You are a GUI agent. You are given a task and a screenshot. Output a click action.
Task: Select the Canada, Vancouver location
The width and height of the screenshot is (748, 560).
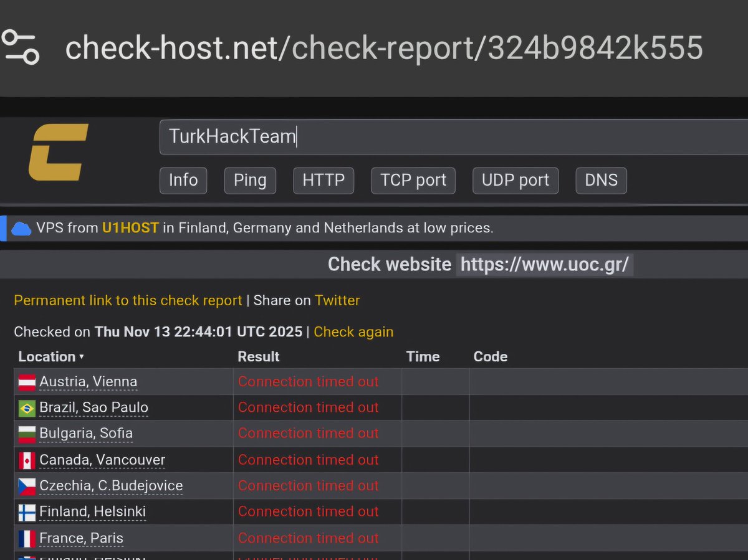coord(102,460)
